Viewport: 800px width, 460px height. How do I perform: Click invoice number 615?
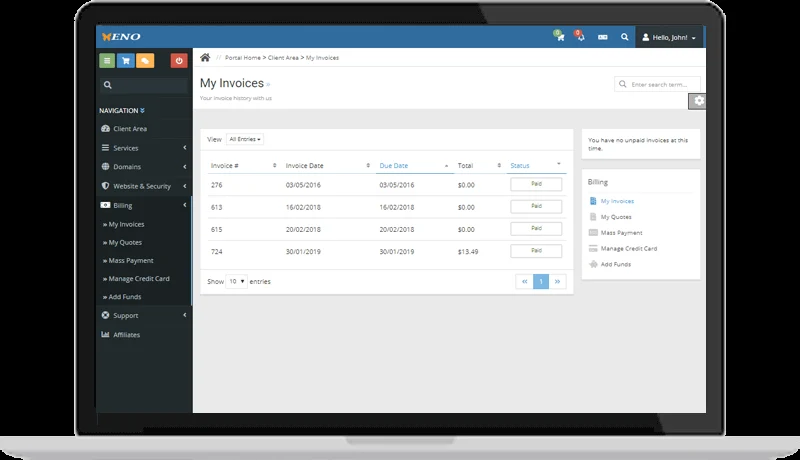[216, 229]
